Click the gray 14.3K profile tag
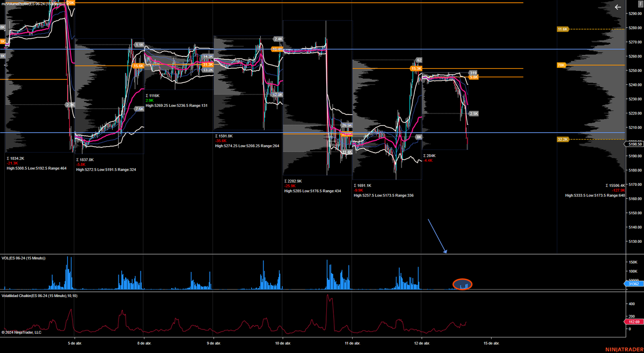This screenshot has height=353, width=644. tap(208, 56)
